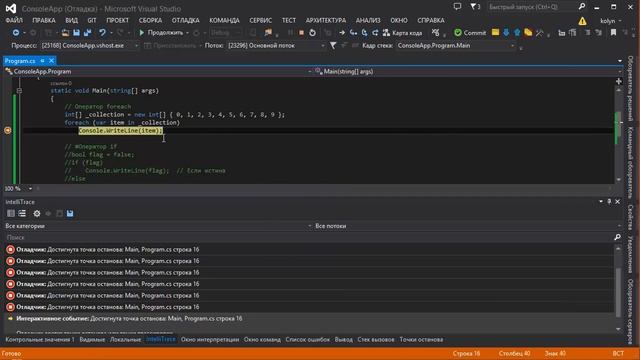640x360 pixels.
Task: Click the bookmark icon in toolbar
Action: 613,32
